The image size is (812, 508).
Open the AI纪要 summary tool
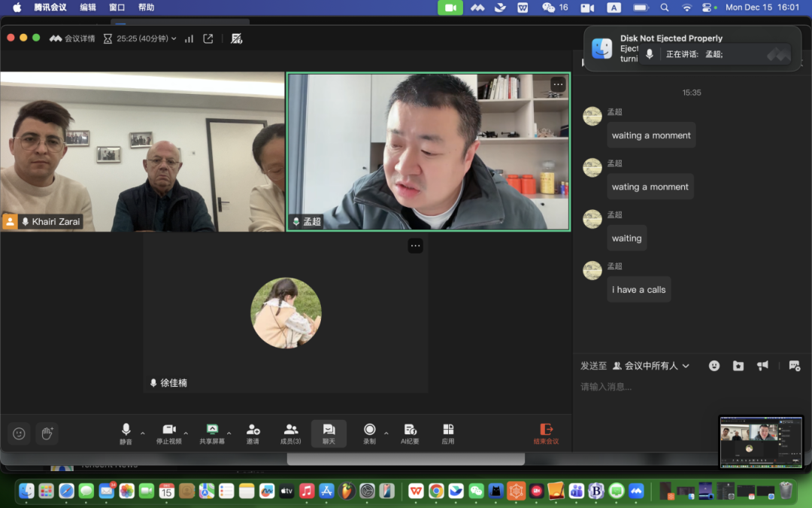coord(410,433)
